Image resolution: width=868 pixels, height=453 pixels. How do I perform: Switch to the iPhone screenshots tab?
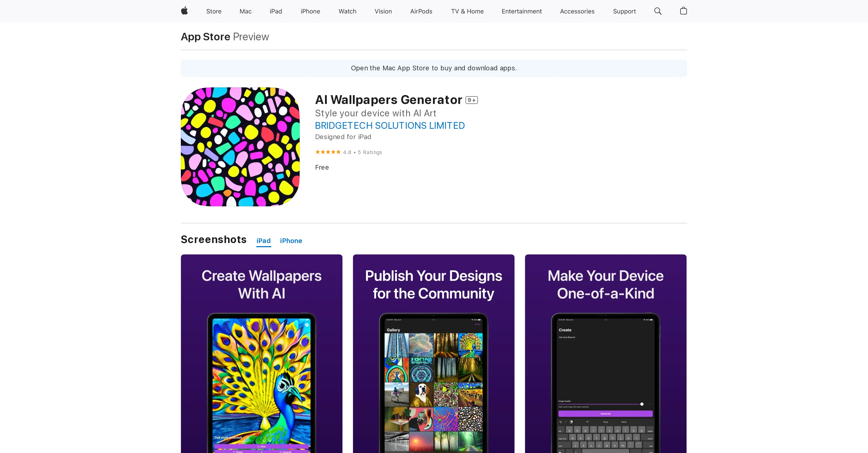tap(291, 240)
